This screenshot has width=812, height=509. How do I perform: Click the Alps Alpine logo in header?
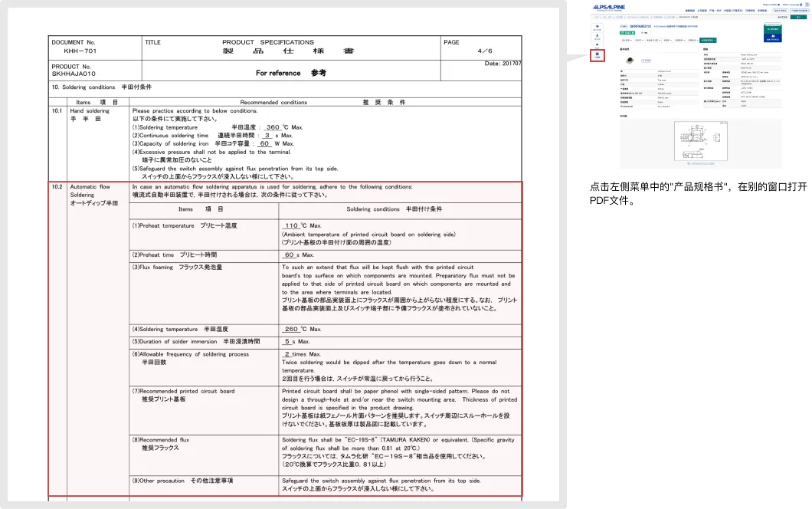click(x=609, y=7)
